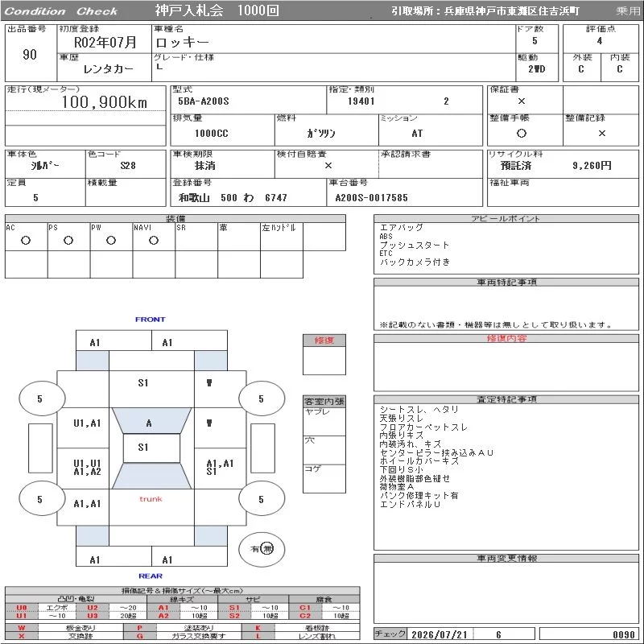Click the × mark under 保証書
644x644 pixels.
[521, 101]
